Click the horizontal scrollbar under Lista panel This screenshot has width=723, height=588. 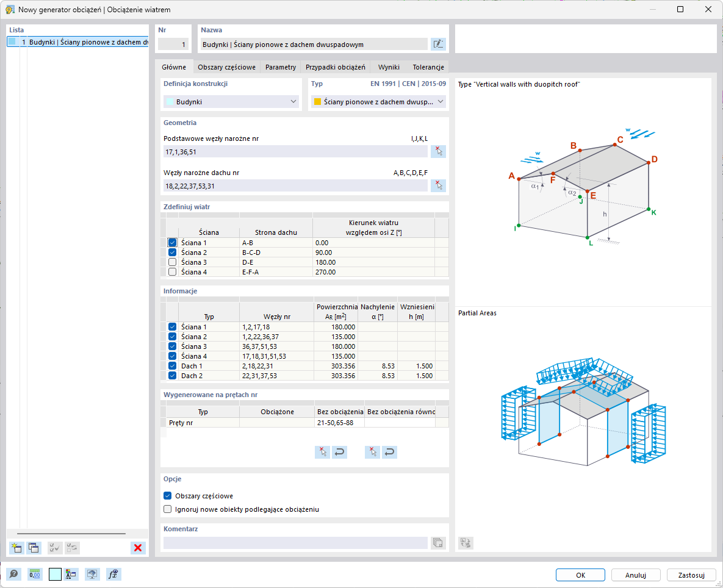tap(71, 534)
